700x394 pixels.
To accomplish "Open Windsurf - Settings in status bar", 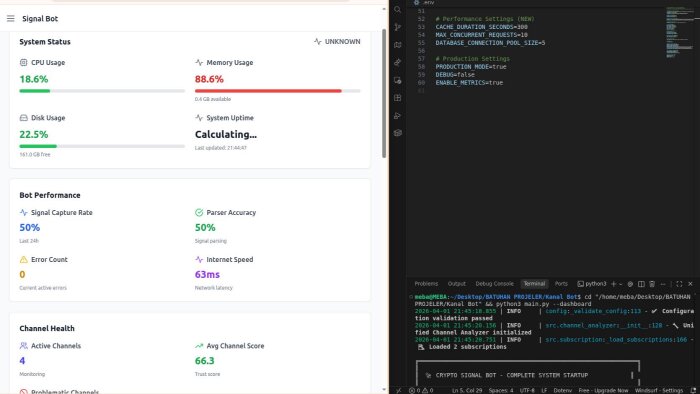I will tap(659, 390).
